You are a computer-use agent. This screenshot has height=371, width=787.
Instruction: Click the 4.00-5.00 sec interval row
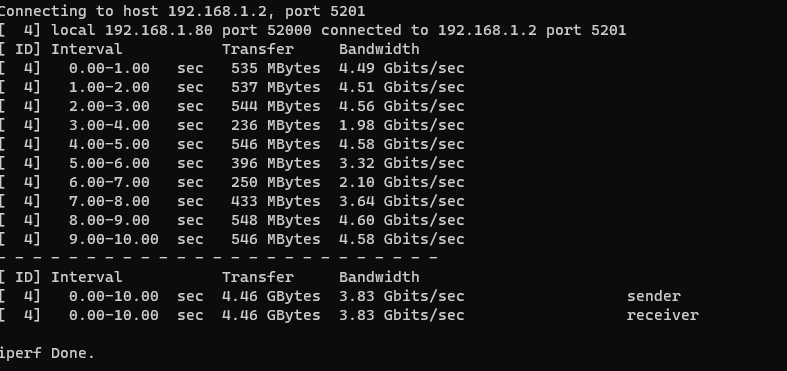point(232,145)
